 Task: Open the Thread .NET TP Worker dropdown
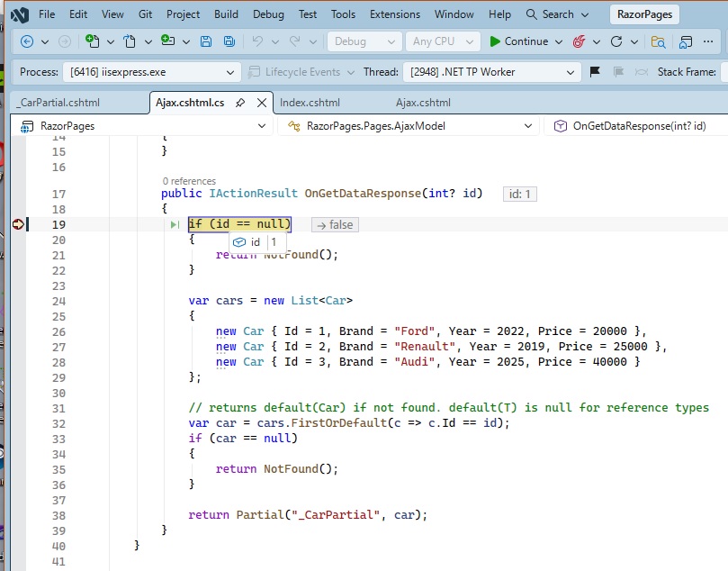click(490, 72)
